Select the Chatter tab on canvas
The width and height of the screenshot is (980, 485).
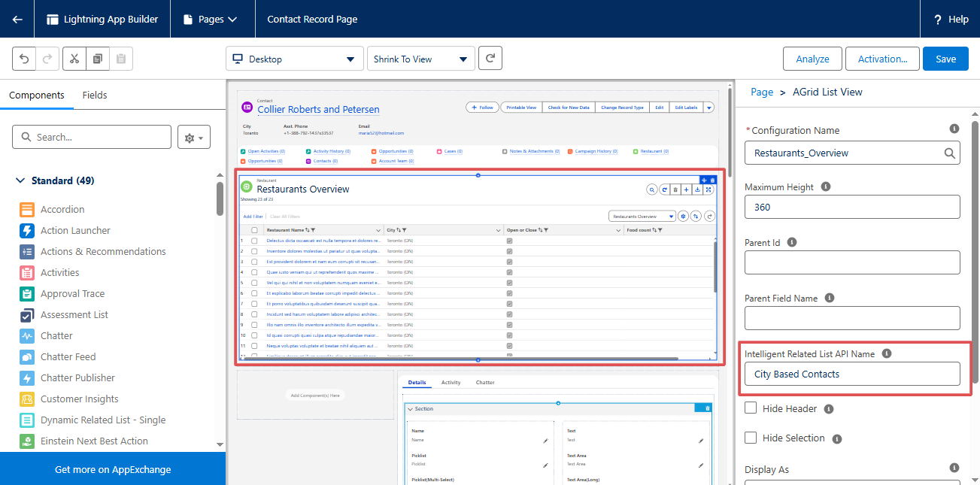485,383
